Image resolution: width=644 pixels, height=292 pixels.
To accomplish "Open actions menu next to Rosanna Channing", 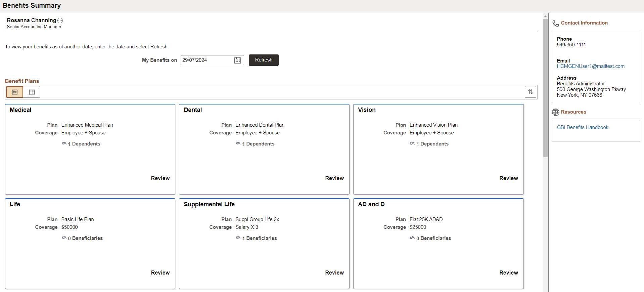I will (x=60, y=20).
